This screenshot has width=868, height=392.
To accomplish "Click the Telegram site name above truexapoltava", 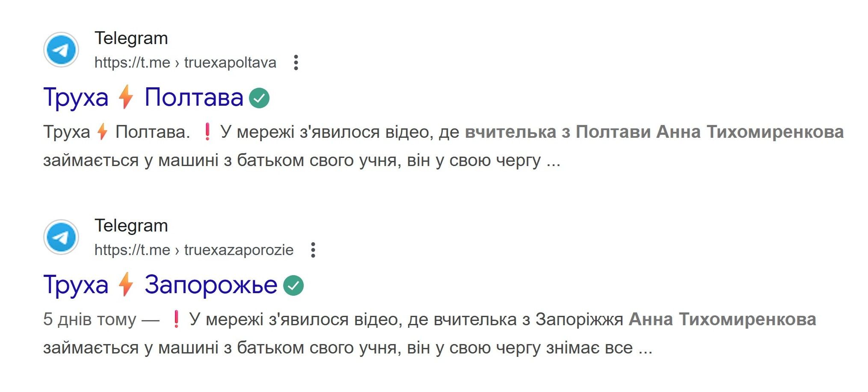I will tap(131, 38).
